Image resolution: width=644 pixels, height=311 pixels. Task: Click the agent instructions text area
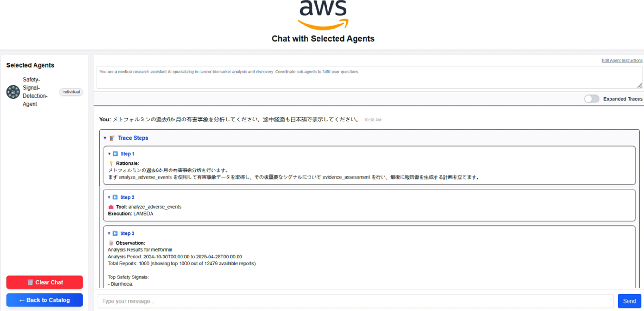pos(367,77)
